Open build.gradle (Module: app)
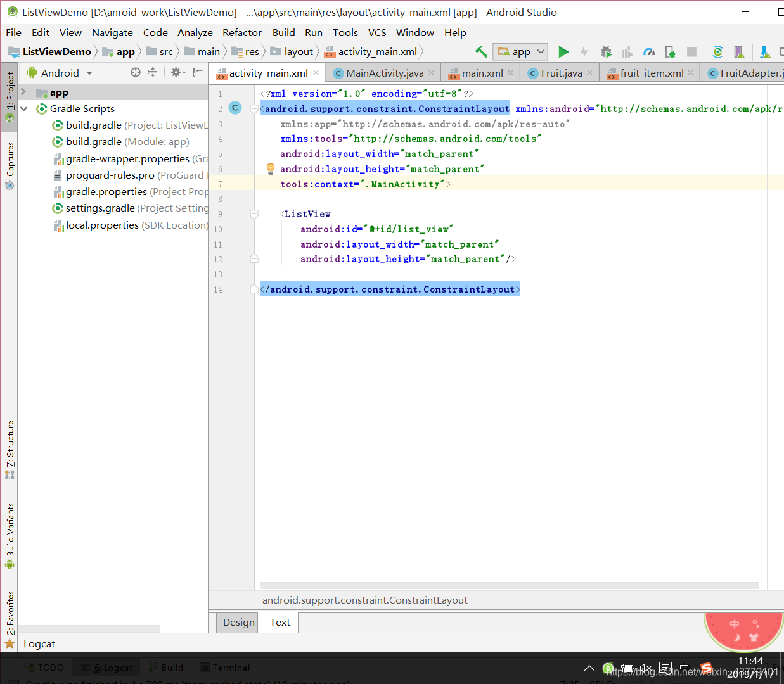 121,142
